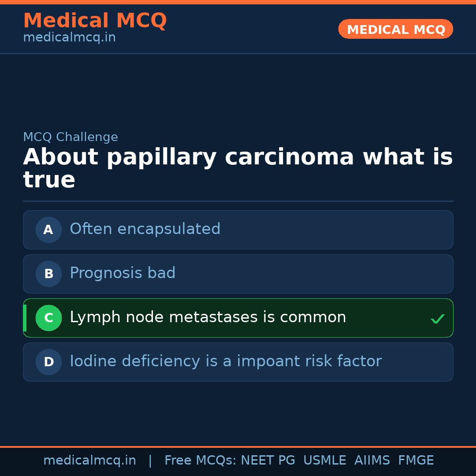Click the green checkmark on option C

click(437, 319)
